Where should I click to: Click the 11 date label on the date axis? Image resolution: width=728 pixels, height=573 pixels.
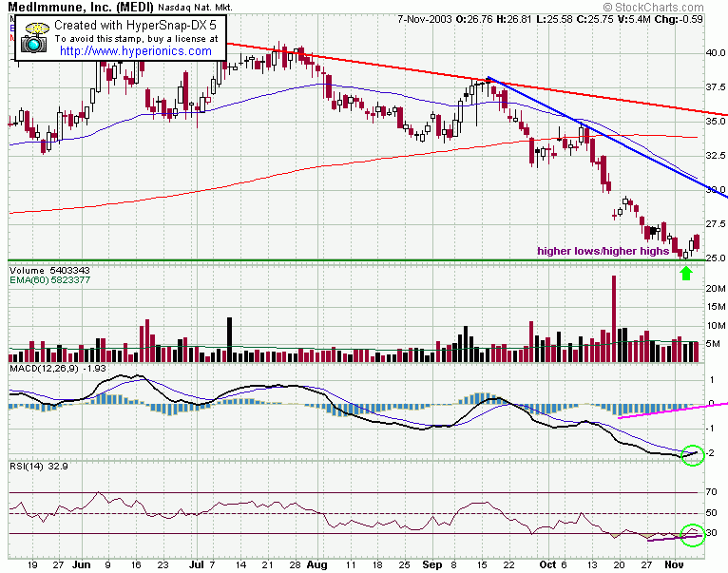pos(350,564)
